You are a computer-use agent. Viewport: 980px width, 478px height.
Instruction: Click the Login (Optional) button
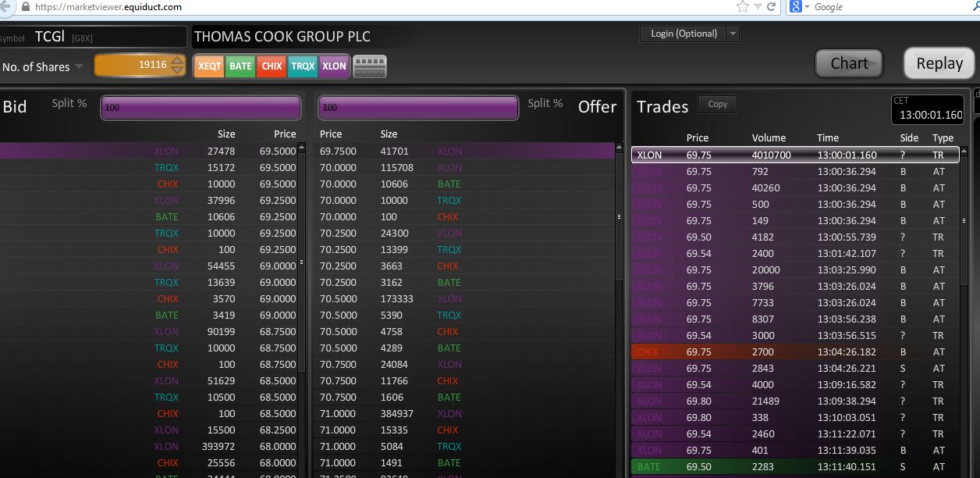683,34
